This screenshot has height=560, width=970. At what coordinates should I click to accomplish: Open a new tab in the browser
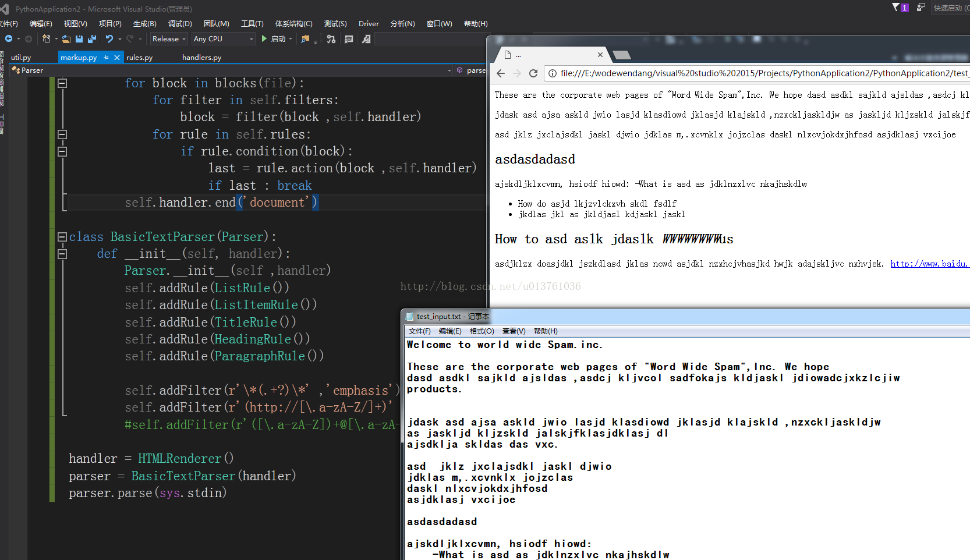622,55
